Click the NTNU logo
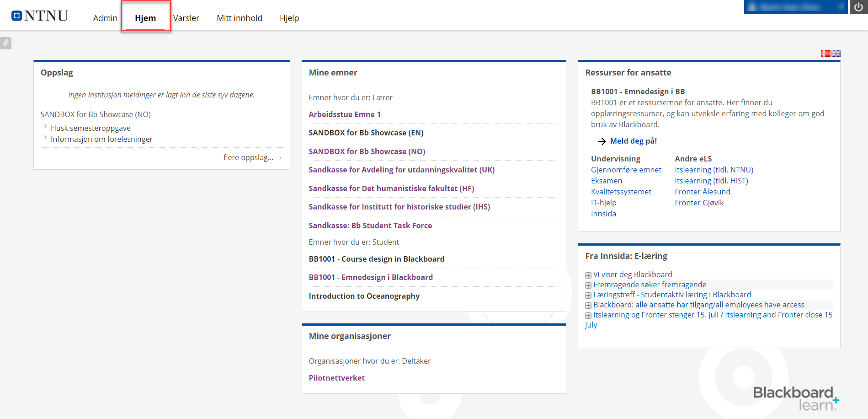Viewport: 868px width, 419px height. click(40, 16)
